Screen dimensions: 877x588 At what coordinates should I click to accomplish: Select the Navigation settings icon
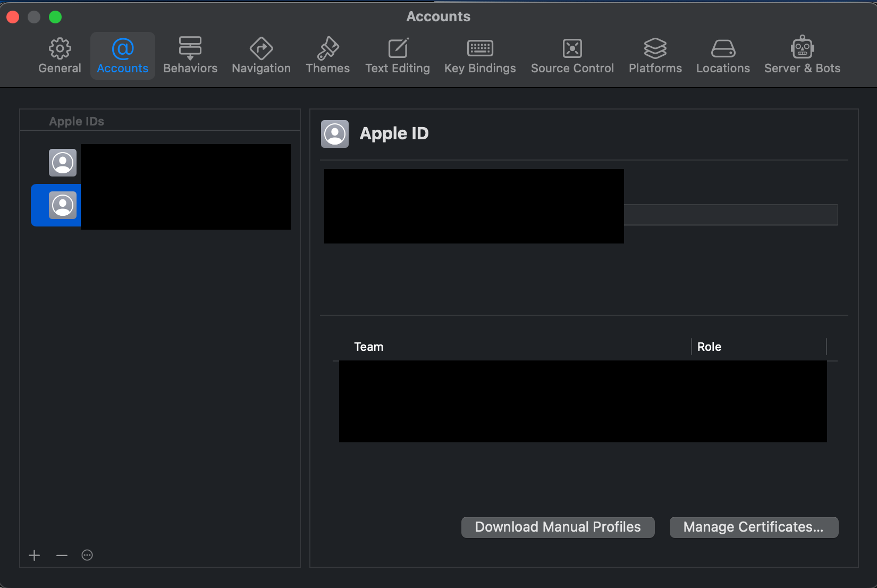tap(261, 55)
